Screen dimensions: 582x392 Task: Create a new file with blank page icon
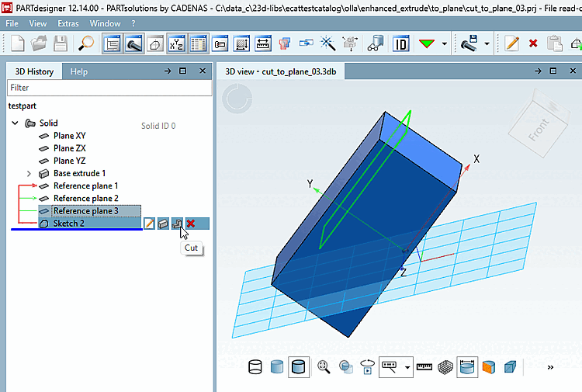coord(17,43)
